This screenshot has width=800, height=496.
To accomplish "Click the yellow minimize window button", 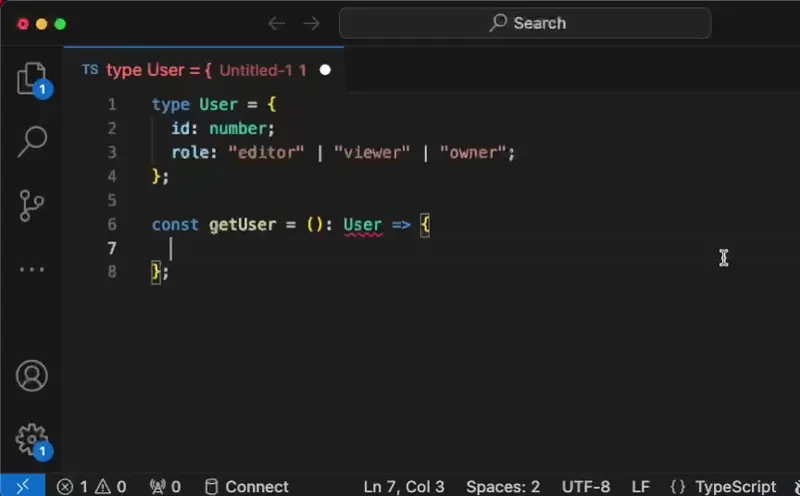I will [41, 24].
